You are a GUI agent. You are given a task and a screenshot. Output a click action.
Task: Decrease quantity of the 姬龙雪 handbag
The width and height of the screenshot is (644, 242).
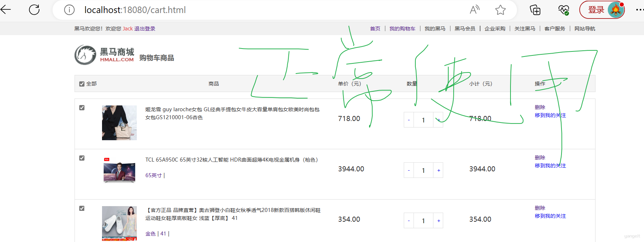point(409,120)
